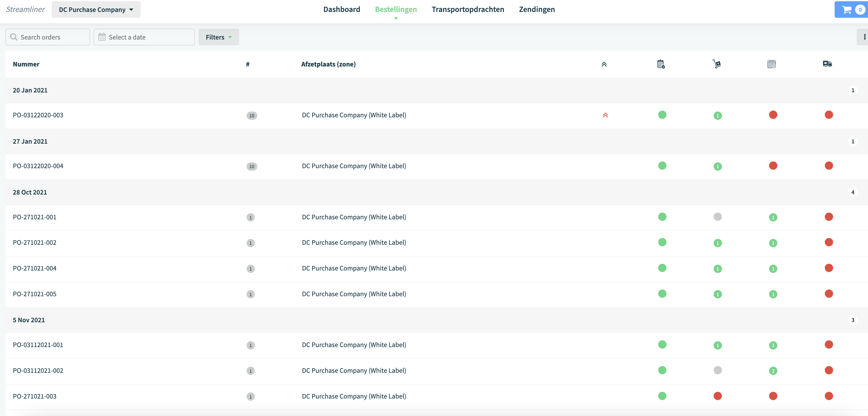This screenshot has height=416, width=868.
Task: Open the three-dot options menu
Action: [864, 37]
